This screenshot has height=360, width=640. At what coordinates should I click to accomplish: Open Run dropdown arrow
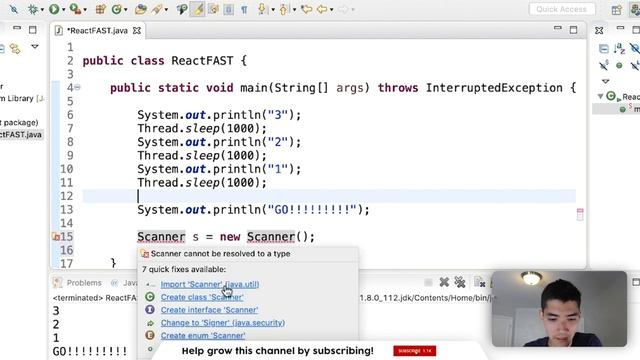63,9
